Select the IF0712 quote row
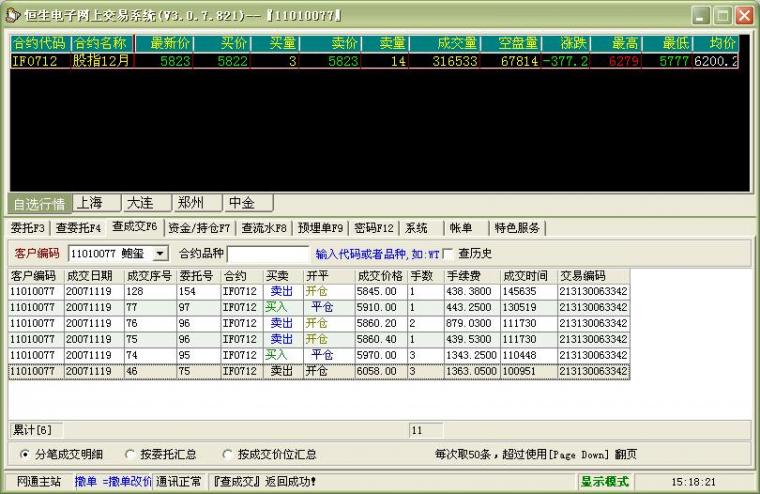Image resolution: width=760 pixels, height=494 pixels. [x=374, y=61]
